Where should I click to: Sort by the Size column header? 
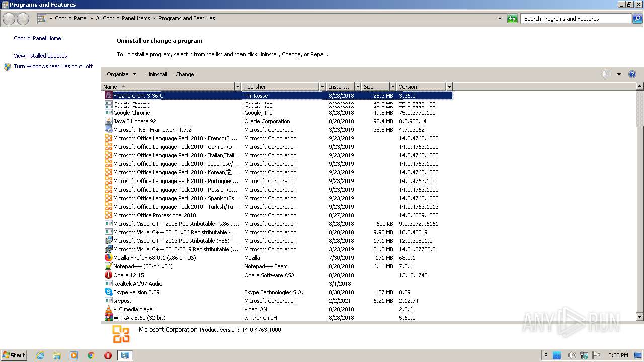(376, 87)
